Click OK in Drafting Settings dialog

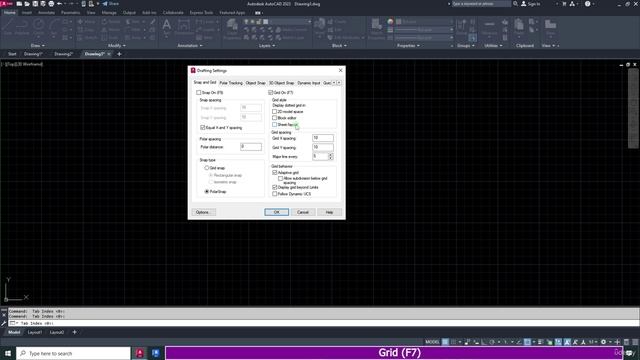point(276,212)
